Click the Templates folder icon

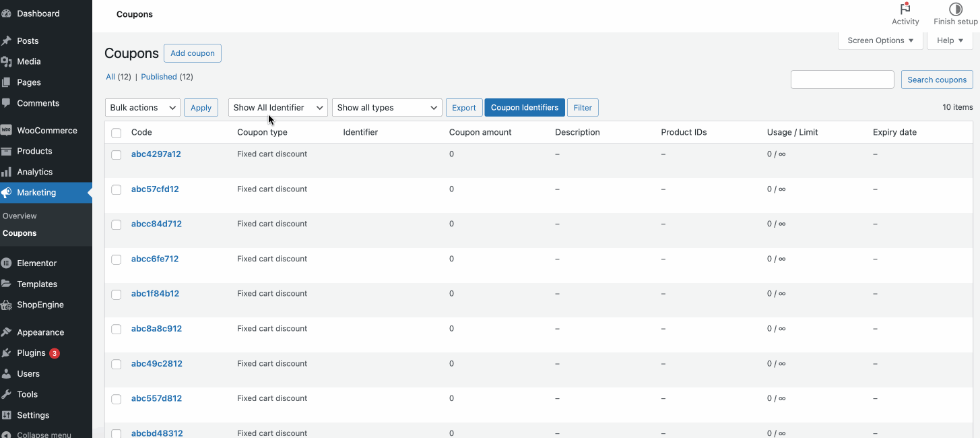point(6,284)
